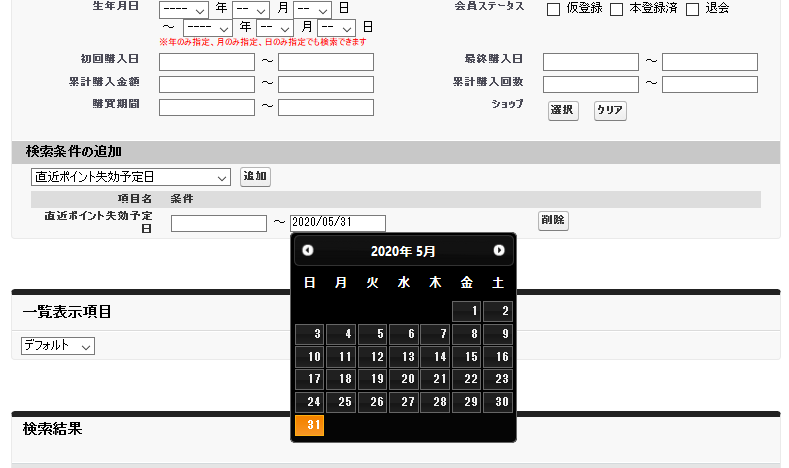Tick the 退会 checkbox
This screenshot has height=468, width=789.
(692, 9)
